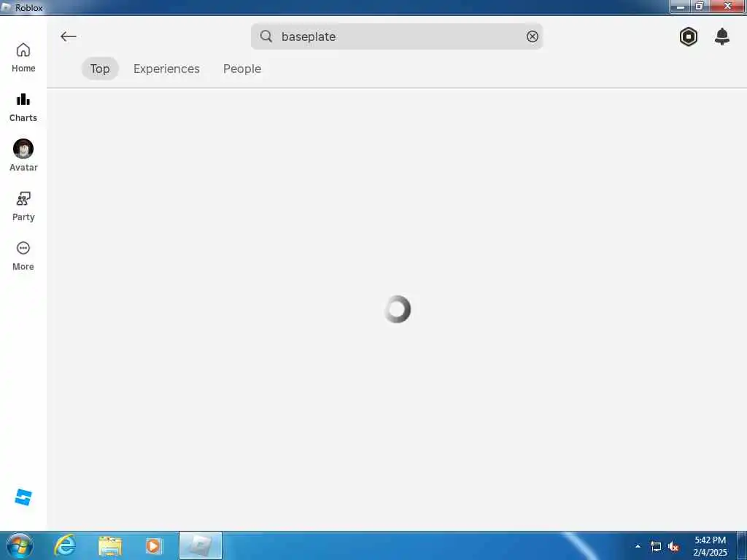Open Windows Media Player from taskbar

point(154,546)
